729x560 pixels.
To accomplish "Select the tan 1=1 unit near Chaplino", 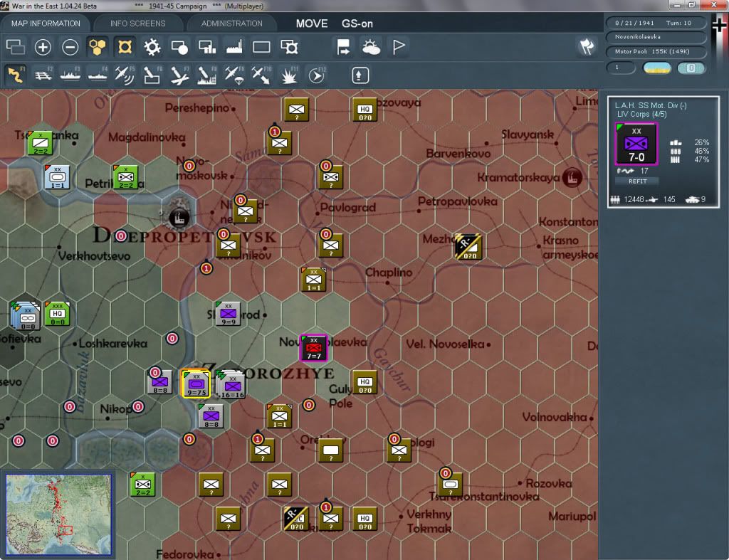I will coord(313,280).
